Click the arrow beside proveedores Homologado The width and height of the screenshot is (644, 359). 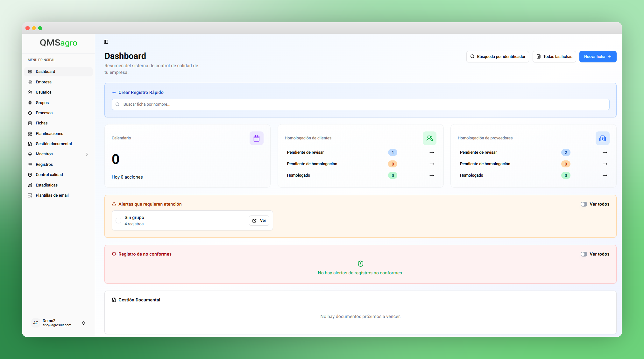(605, 175)
